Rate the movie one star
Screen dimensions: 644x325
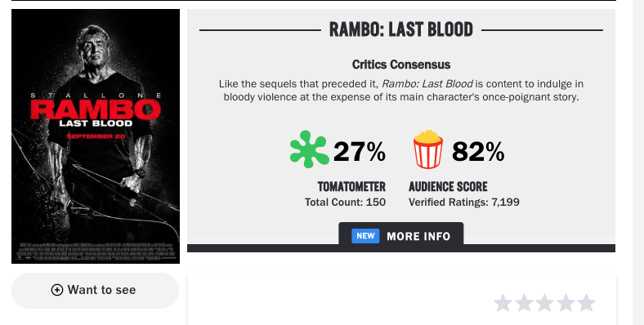[x=503, y=303]
